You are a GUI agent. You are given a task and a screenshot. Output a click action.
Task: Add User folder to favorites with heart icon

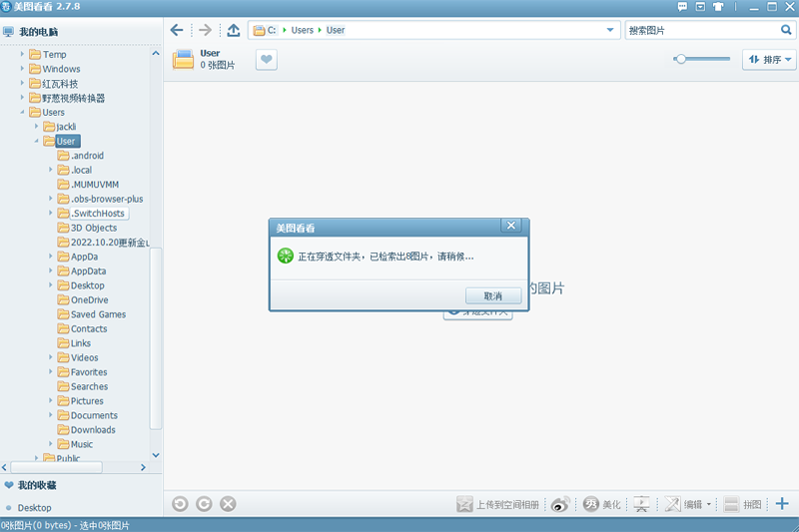(x=266, y=60)
